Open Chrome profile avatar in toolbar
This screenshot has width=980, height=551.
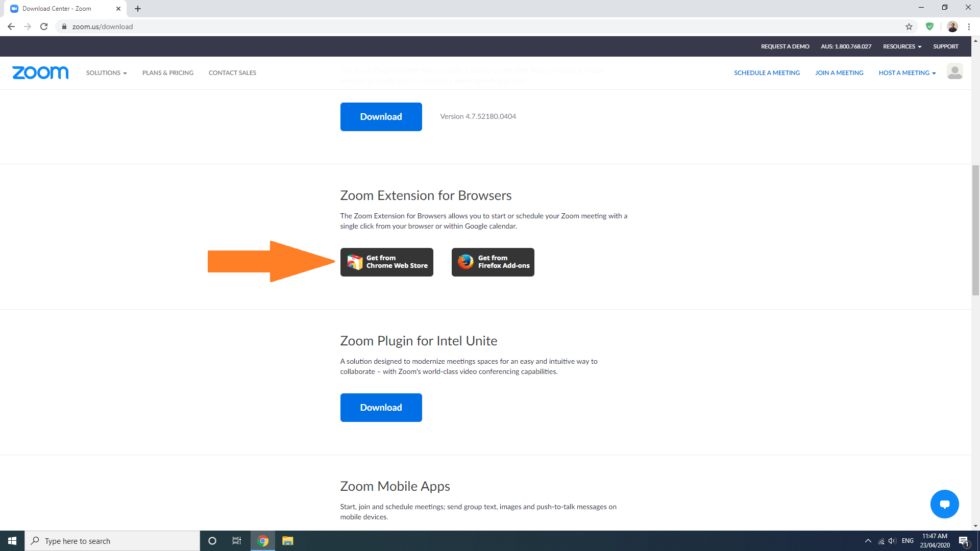point(952,27)
